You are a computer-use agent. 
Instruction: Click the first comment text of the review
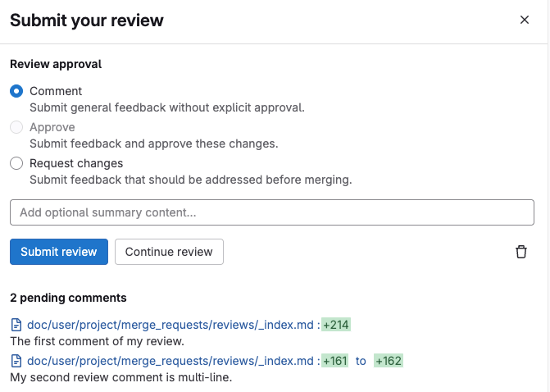(x=97, y=341)
